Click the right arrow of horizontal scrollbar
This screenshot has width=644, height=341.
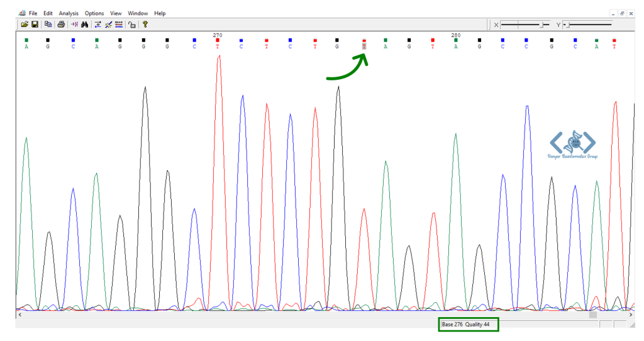coord(631,315)
